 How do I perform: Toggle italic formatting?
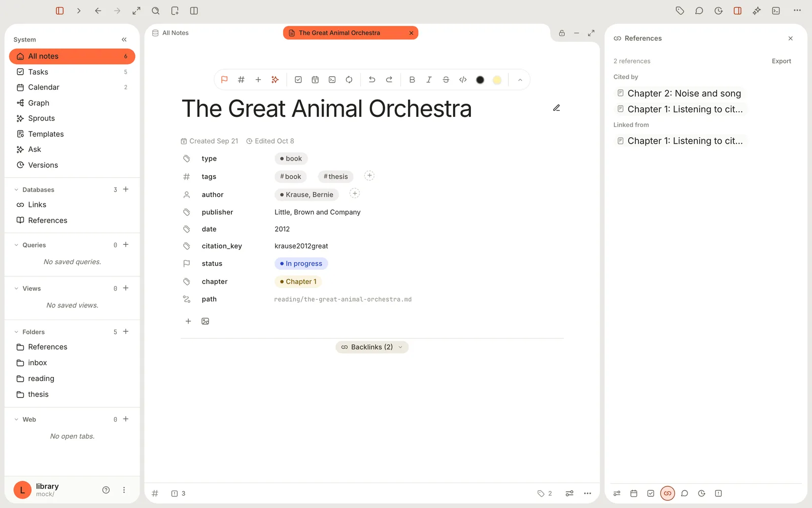(429, 80)
